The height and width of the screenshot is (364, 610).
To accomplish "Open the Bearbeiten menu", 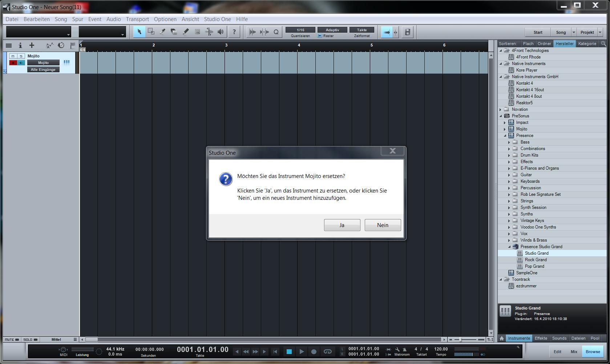I will coord(37,19).
